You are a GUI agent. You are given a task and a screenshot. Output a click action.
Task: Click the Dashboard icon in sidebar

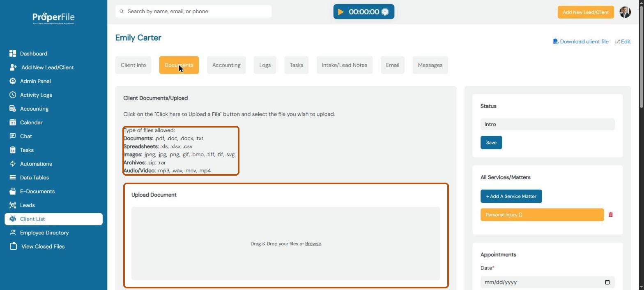(x=13, y=53)
